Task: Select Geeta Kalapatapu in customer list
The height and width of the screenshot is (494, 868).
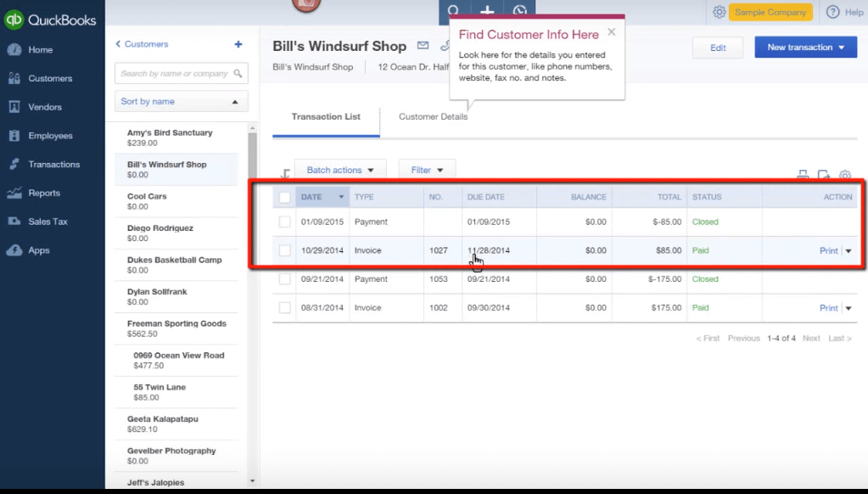Action: pyautogui.click(x=176, y=424)
